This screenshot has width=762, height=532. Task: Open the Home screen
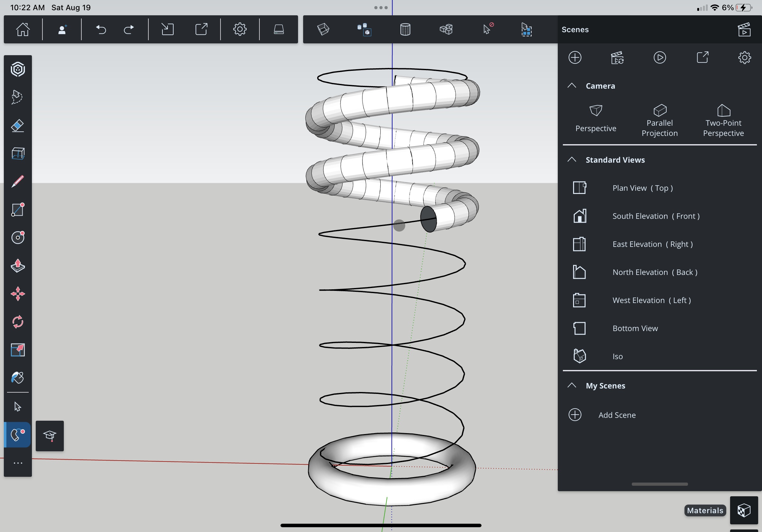[x=23, y=30]
